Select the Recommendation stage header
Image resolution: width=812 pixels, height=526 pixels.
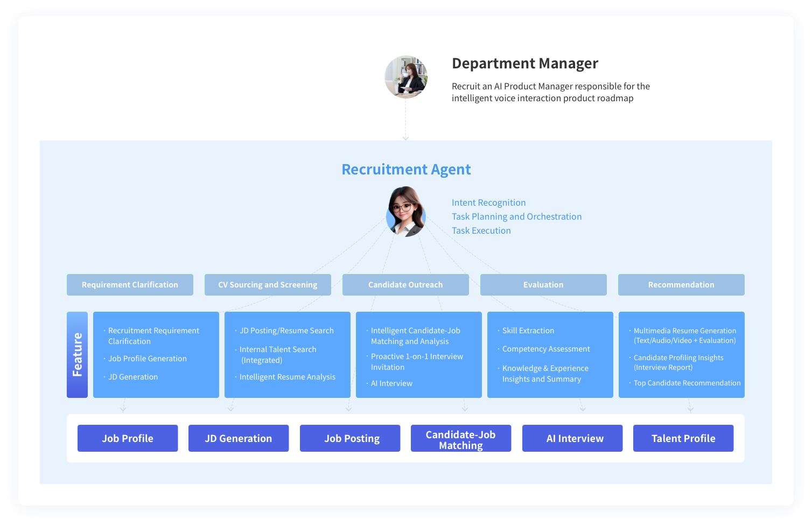[x=681, y=285]
